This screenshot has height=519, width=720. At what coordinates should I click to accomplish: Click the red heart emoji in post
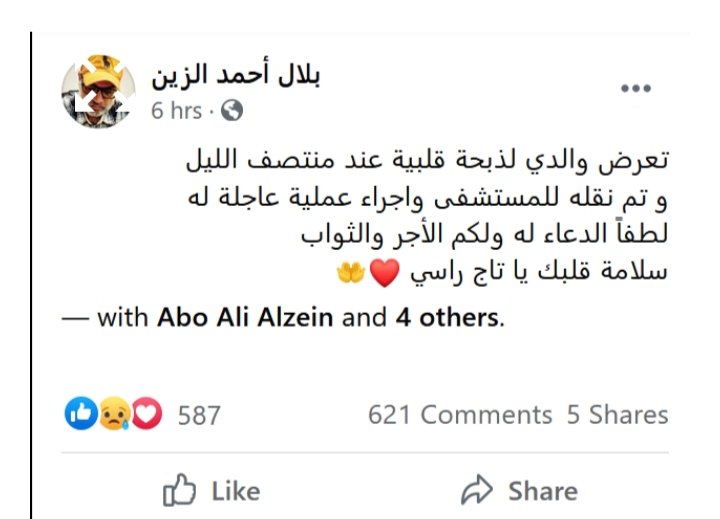385,273
